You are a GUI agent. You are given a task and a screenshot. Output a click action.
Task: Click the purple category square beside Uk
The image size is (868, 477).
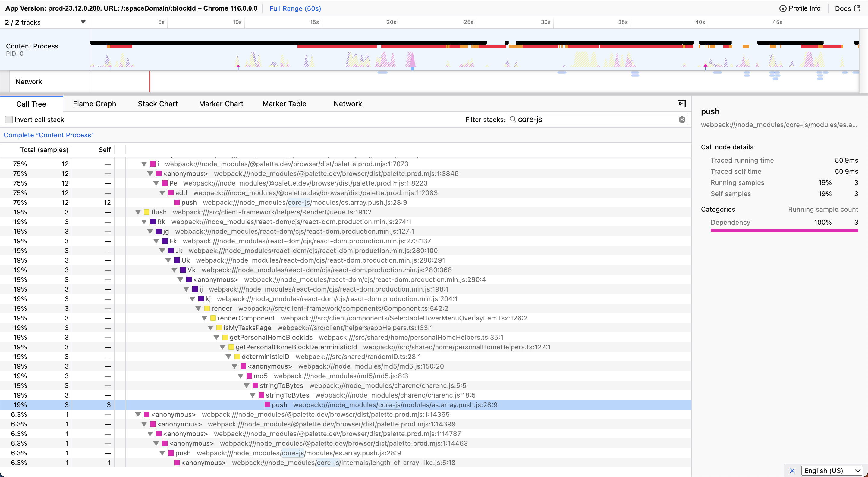177,260
